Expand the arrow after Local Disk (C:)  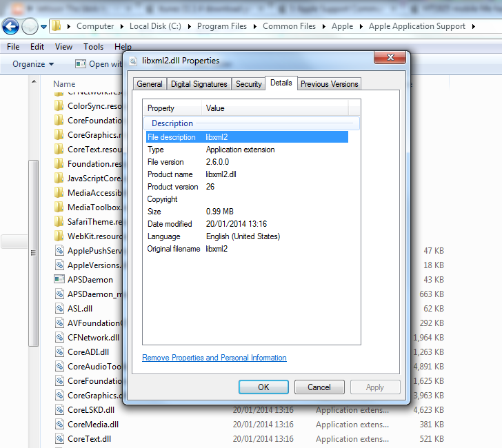[x=189, y=27]
